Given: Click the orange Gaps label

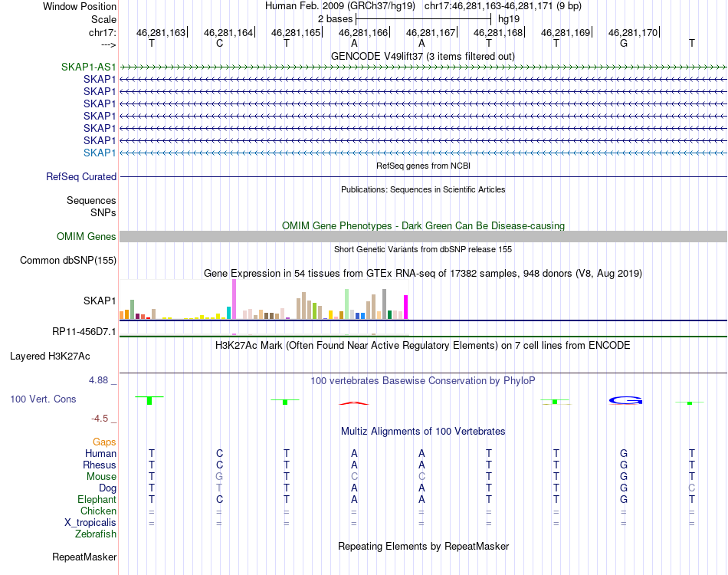Looking at the screenshot, I should [104, 442].
